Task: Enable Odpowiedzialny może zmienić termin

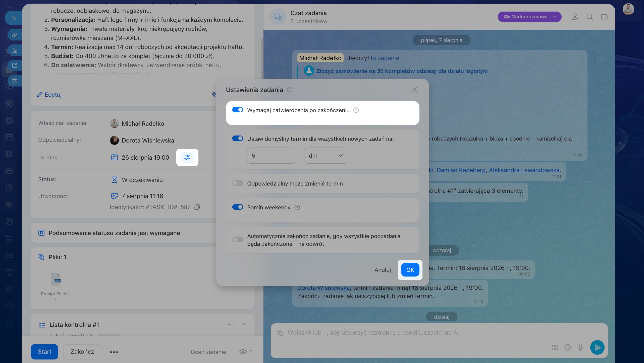Action: coord(238,183)
